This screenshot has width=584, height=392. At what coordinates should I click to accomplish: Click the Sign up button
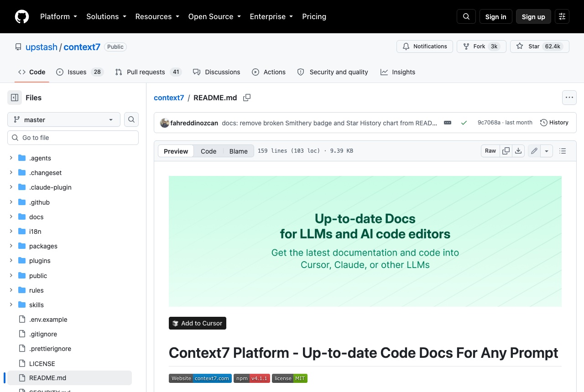pos(533,16)
